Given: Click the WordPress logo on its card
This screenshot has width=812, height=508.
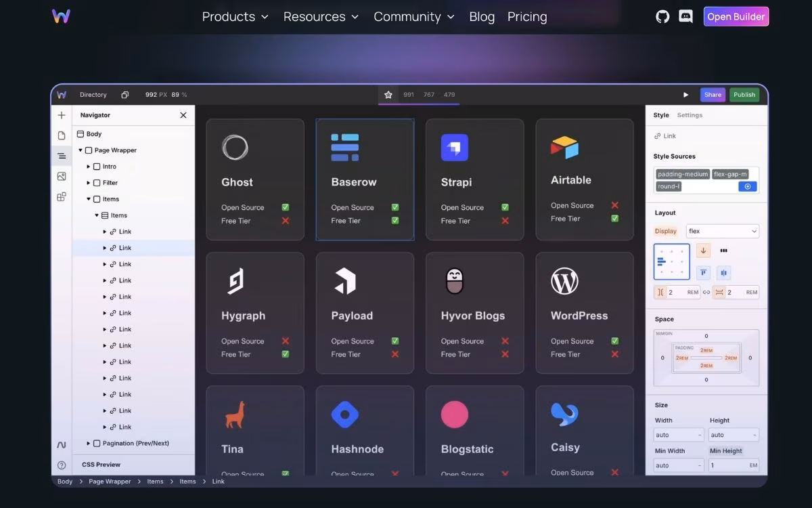Looking at the screenshot, I should coord(564,281).
